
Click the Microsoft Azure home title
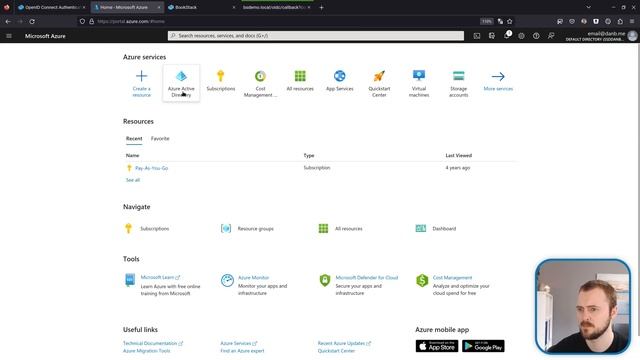(x=45, y=36)
